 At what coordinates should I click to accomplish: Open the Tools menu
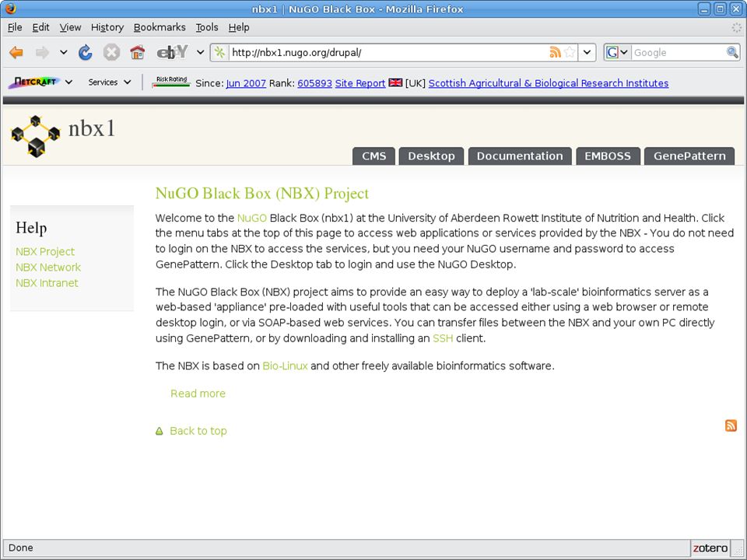pos(207,28)
